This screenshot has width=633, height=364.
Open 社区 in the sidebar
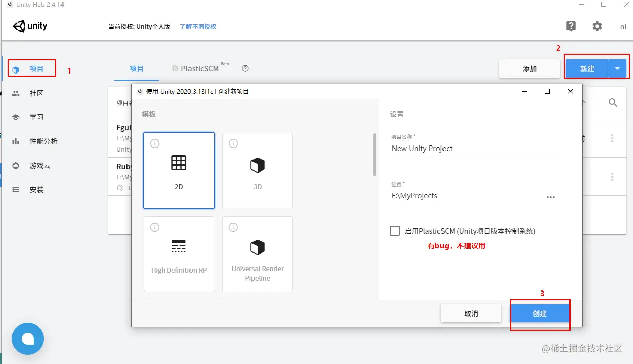tap(36, 93)
